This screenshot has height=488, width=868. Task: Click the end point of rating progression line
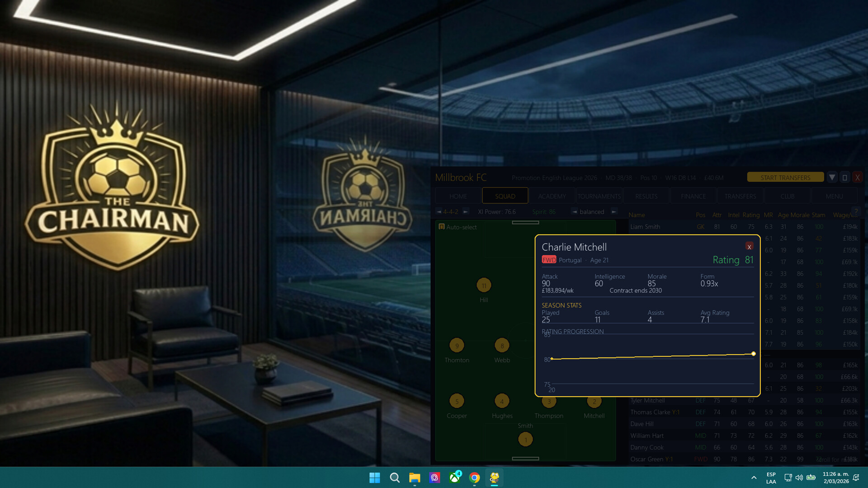pyautogui.click(x=753, y=354)
